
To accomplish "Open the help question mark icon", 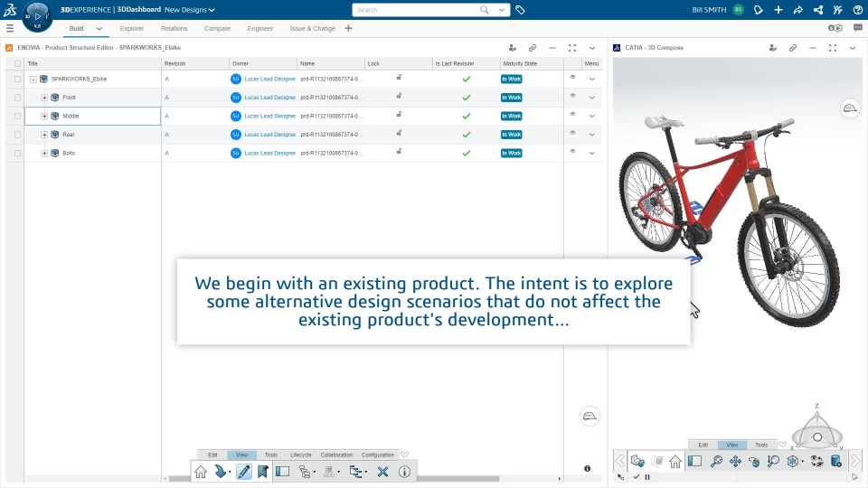I will pyautogui.click(x=857, y=10).
